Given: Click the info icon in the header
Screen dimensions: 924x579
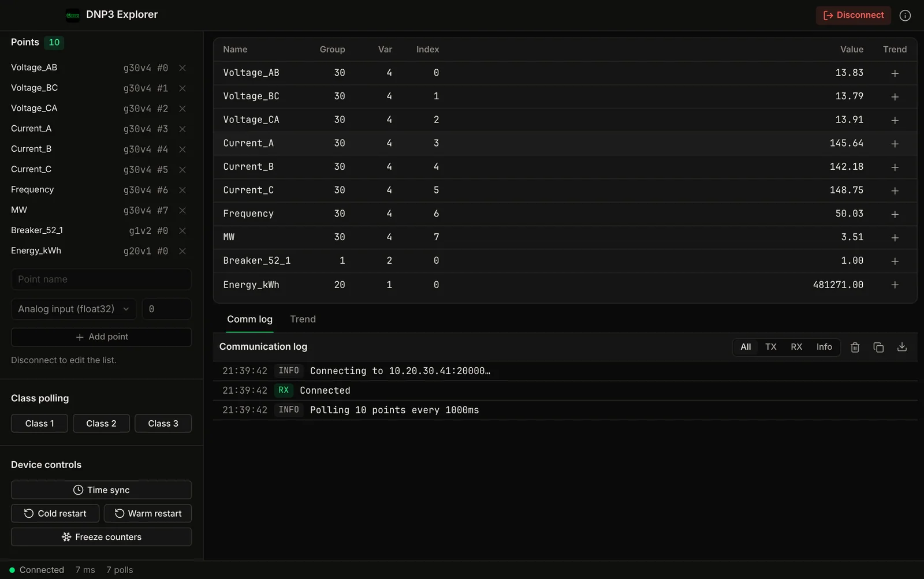Looking at the screenshot, I should coord(905,16).
